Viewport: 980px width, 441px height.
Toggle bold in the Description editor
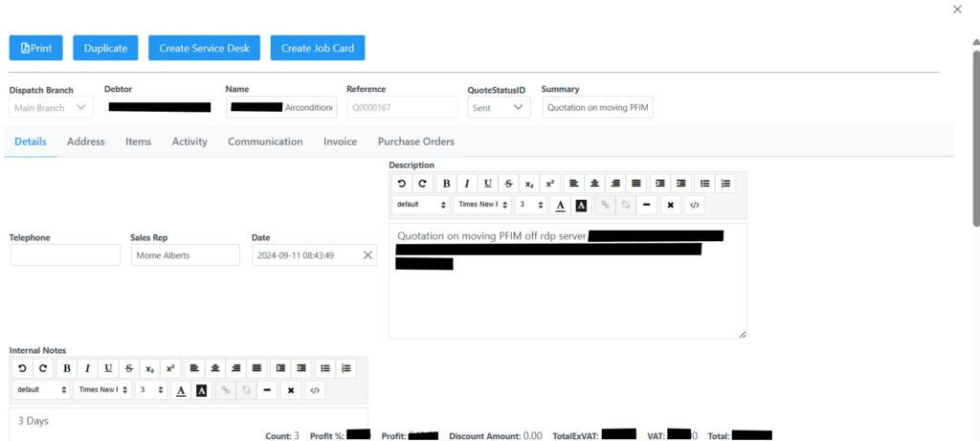point(447,184)
